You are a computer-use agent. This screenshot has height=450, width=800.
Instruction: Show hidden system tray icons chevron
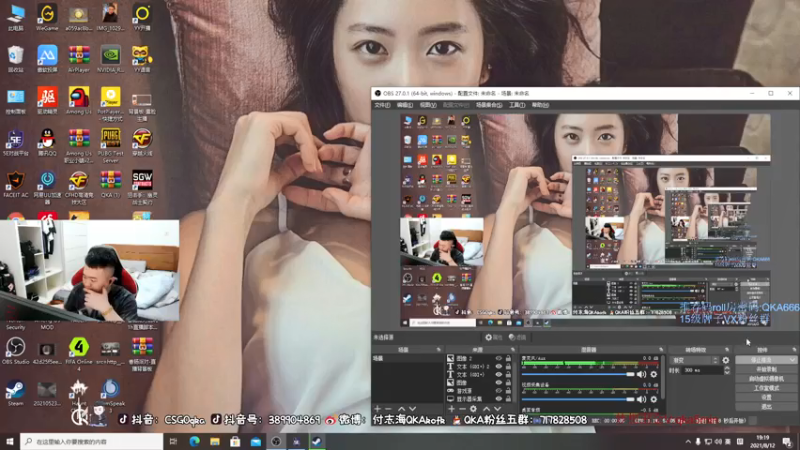click(x=688, y=441)
